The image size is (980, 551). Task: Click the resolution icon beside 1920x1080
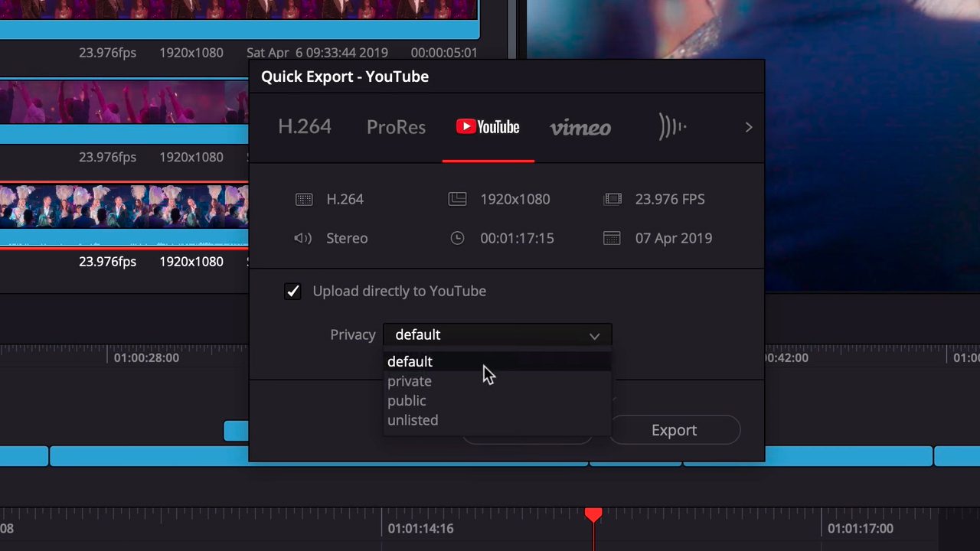[x=457, y=200]
